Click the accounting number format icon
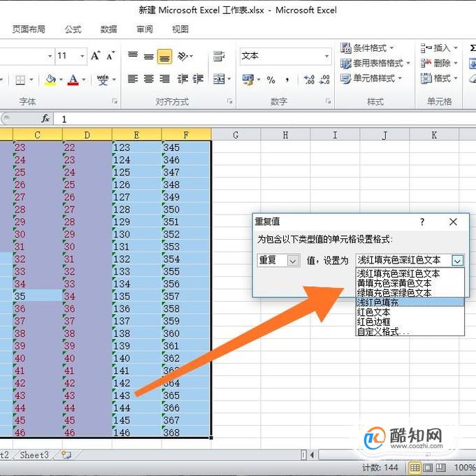This screenshot has height=476, width=476. pos(248,80)
